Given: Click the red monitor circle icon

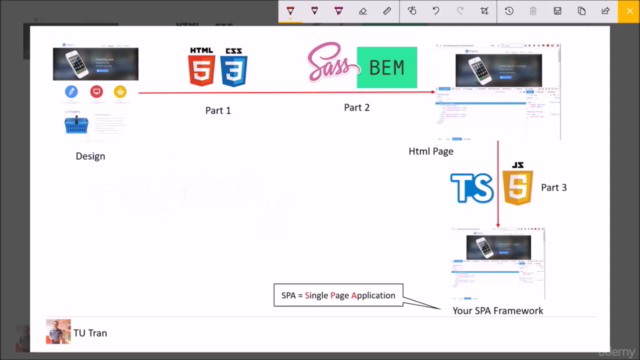Looking at the screenshot, I should coord(96,91).
